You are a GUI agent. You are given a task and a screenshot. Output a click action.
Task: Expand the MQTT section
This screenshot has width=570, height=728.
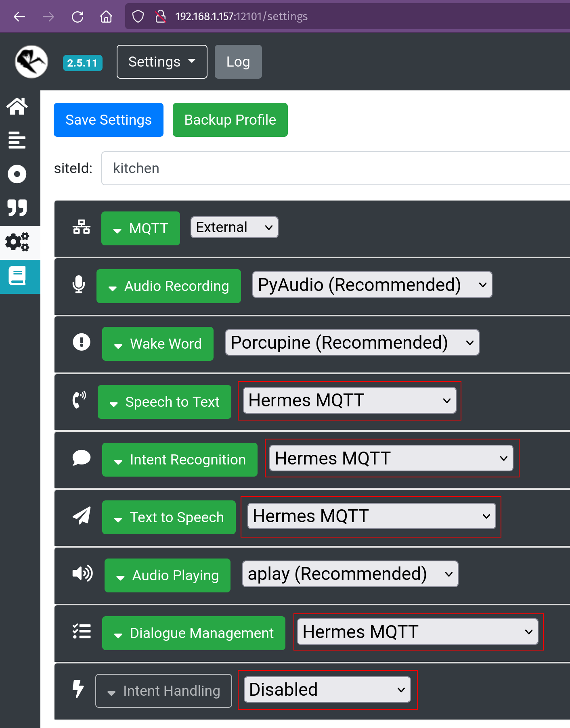[x=140, y=228]
